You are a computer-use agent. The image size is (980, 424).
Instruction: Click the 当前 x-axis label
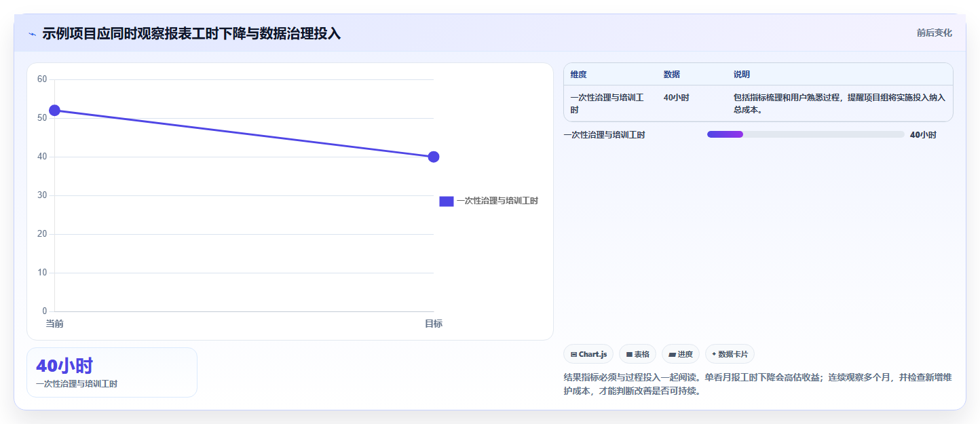point(55,324)
